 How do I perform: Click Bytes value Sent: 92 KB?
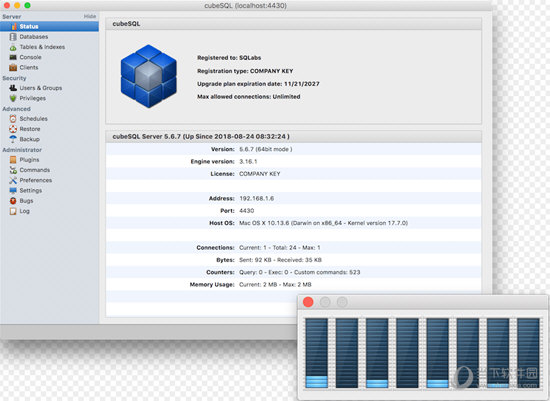click(x=280, y=260)
